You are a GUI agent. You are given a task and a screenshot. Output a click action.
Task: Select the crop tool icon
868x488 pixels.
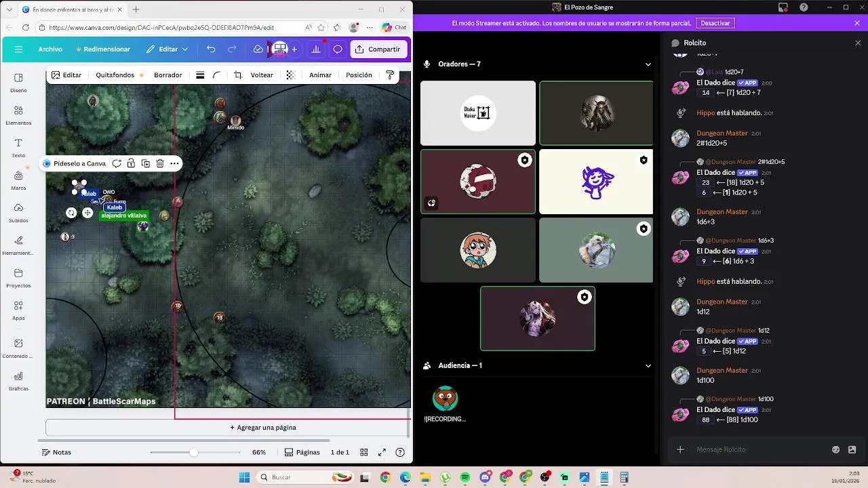pyautogui.click(x=238, y=75)
